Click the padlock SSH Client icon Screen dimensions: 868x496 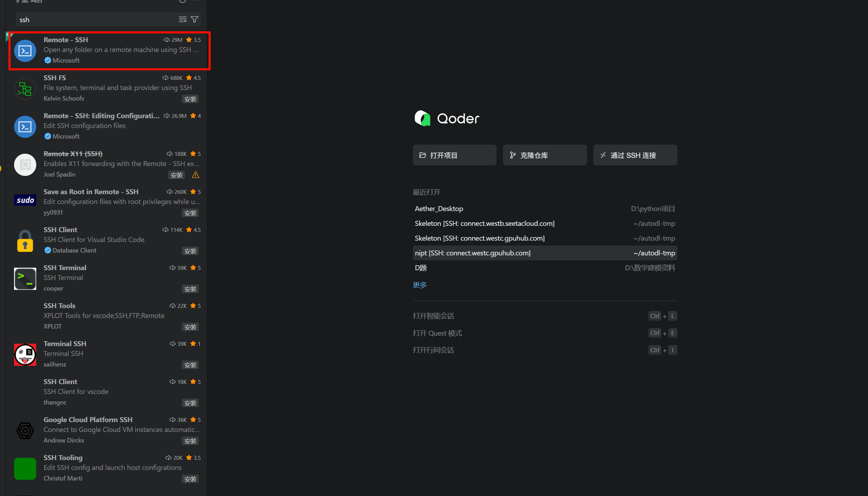point(25,241)
